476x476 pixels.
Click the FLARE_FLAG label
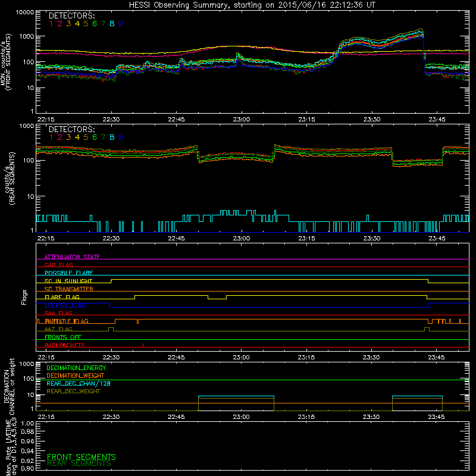[x=62, y=297]
